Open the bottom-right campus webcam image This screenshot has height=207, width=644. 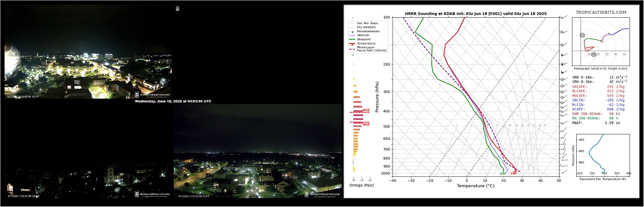[x=258, y=153]
